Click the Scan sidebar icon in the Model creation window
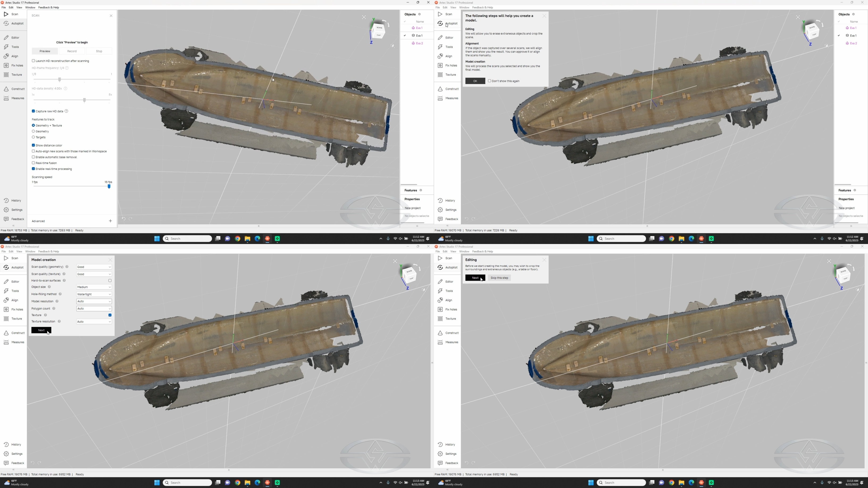The height and width of the screenshot is (488, 868). [6, 258]
